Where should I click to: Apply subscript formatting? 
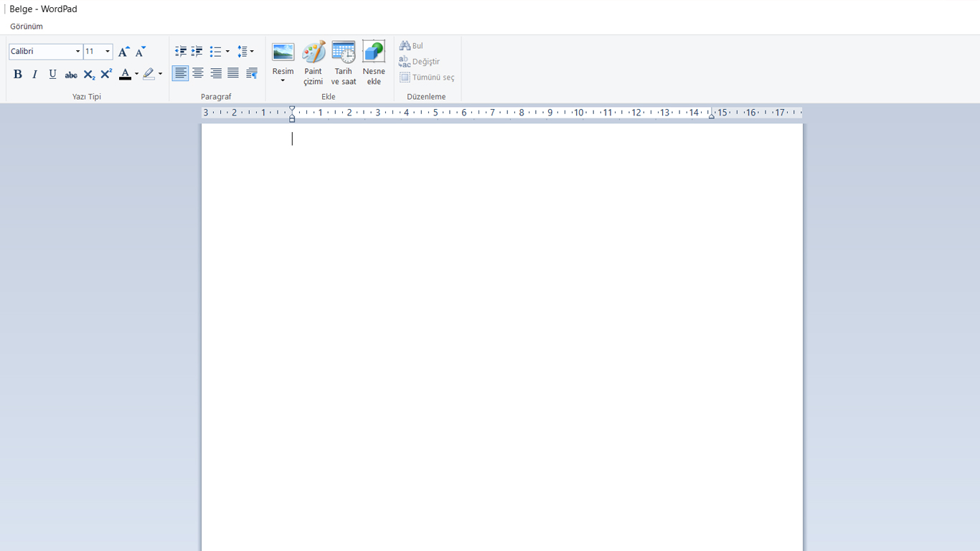[x=88, y=74]
